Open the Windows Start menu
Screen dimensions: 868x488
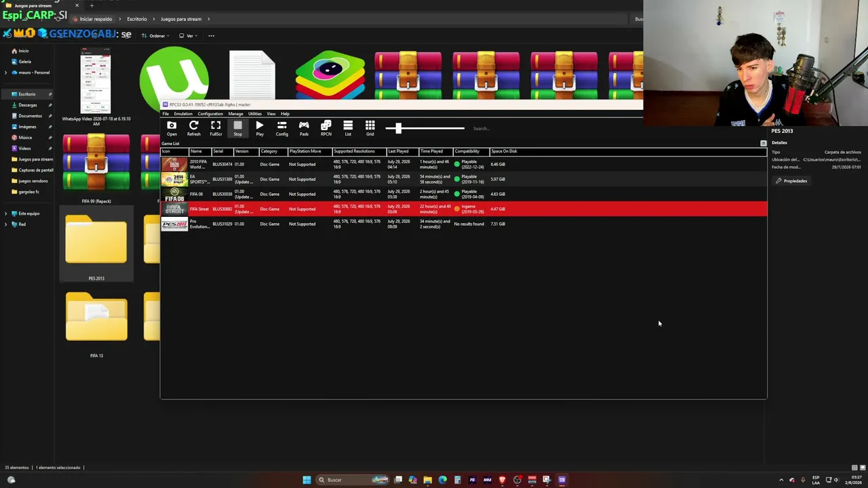pyautogui.click(x=307, y=480)
